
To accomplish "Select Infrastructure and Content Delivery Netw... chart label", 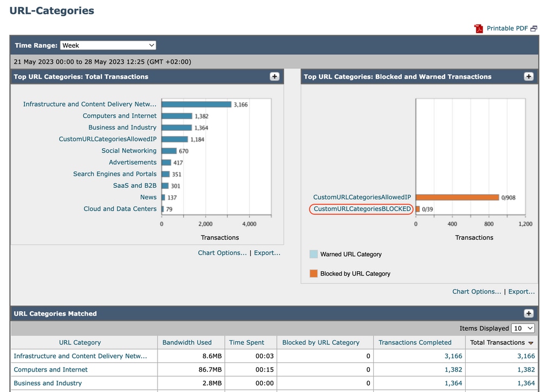I will 90,104.
